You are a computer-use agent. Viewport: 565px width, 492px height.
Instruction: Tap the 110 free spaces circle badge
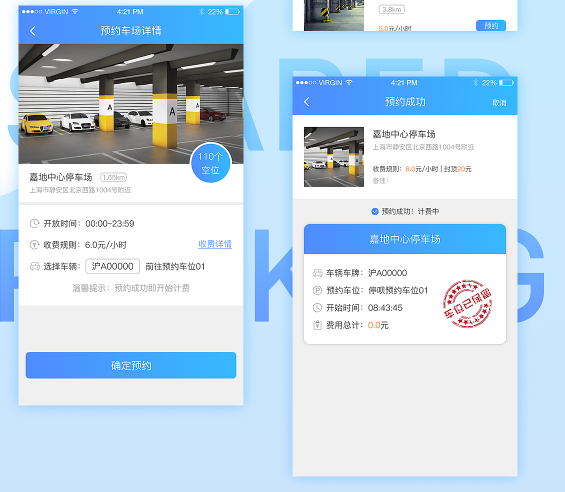(x=210, y=163)
